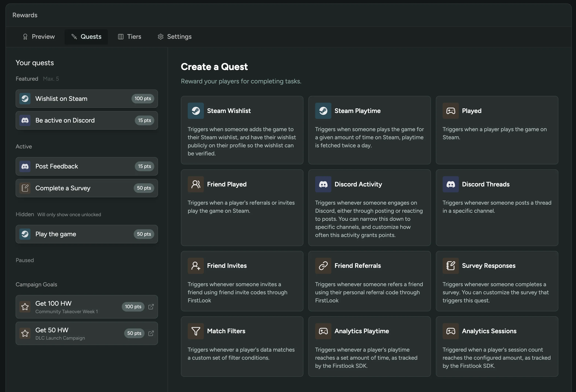The width and height of the screenshot is (576, 392).
Task: Click the Community Takeover Week 1 subtitle
Action: pyautogui.click(x=67, y=312)
